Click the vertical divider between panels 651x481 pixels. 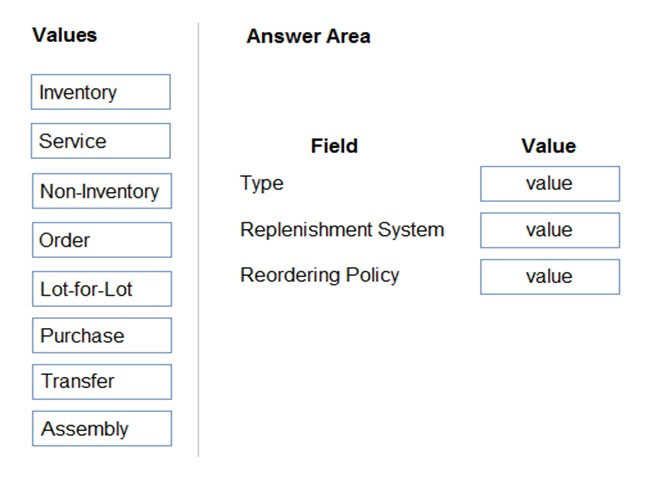(198, 240)
